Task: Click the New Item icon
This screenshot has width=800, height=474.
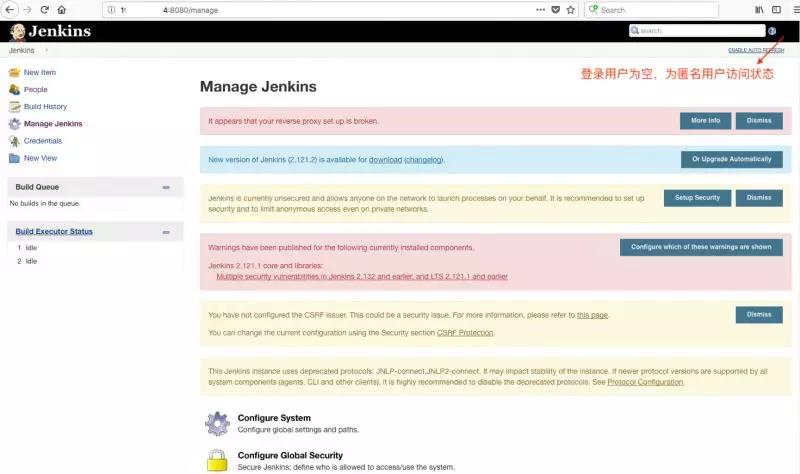Action: click(14, 72)
